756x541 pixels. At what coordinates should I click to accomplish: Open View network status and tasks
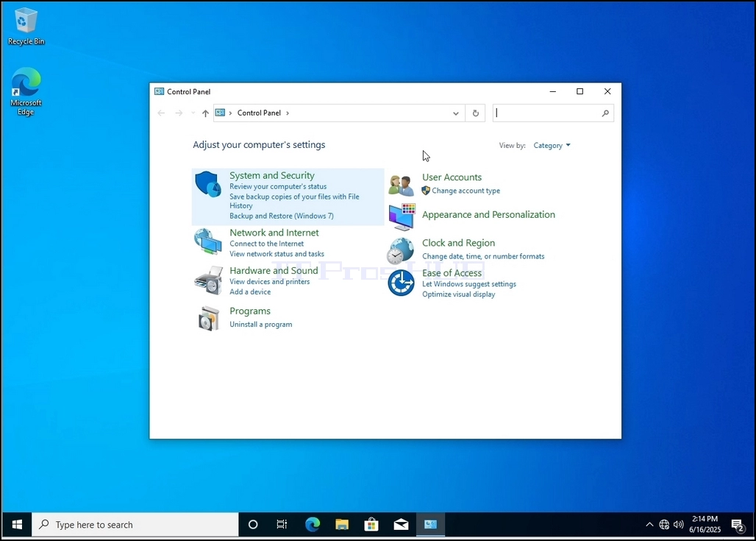277,254
